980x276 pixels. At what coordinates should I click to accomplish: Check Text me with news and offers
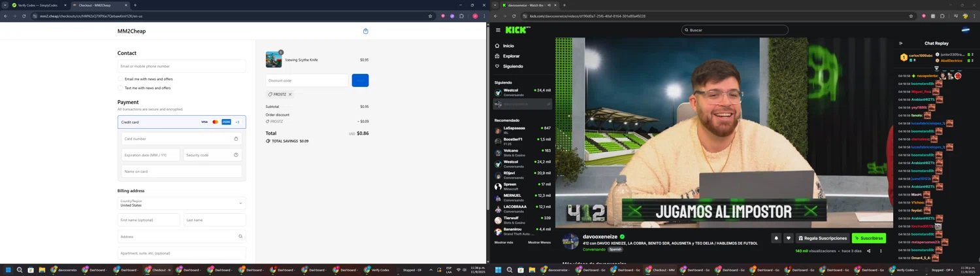(121, 88)
